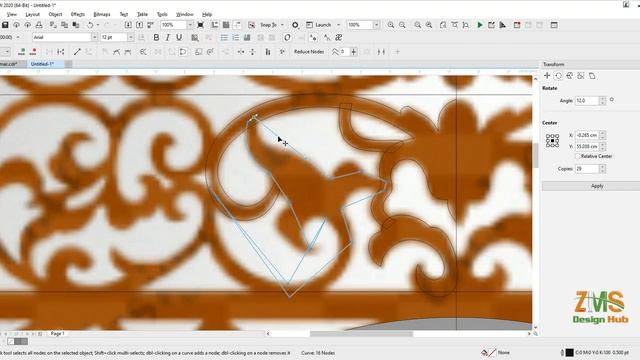
Task: Toggle Bold text formatting
Action: [156, 38]
